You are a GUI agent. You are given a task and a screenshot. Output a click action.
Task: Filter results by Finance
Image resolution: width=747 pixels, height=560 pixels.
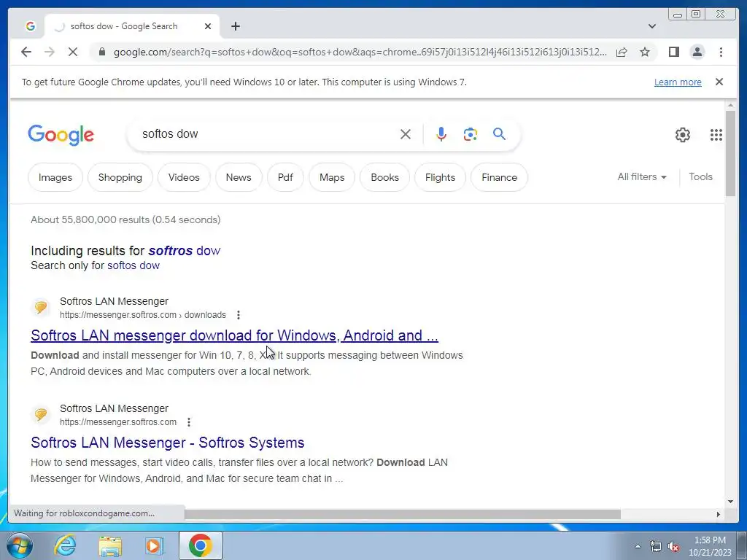click(499, 177)
